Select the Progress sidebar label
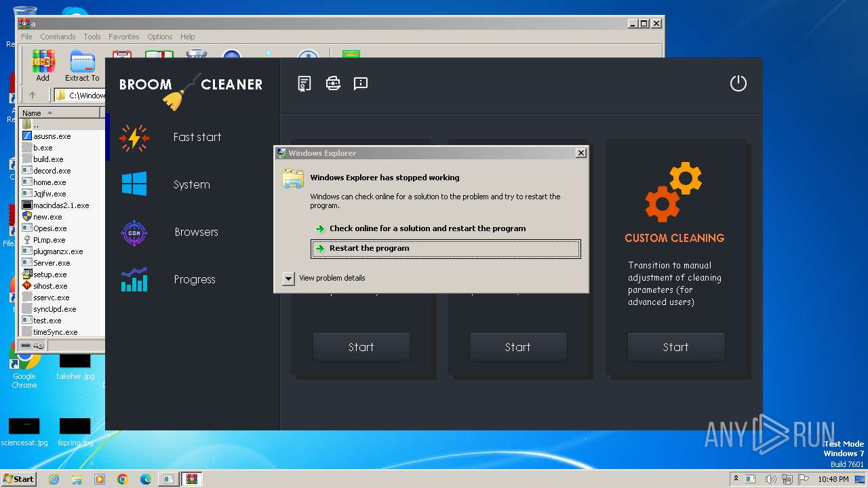The height and width of the screenshot is (488, 868). click(x=195, y=279)
